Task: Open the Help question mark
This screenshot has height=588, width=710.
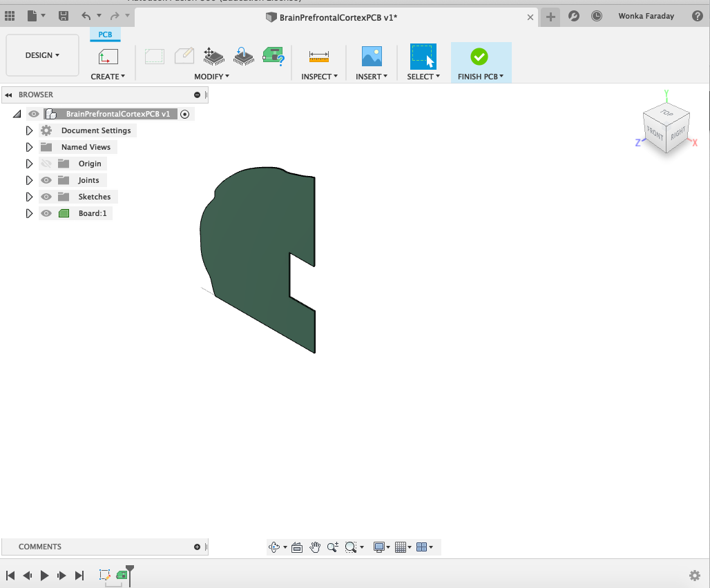Action: point(698,17)
